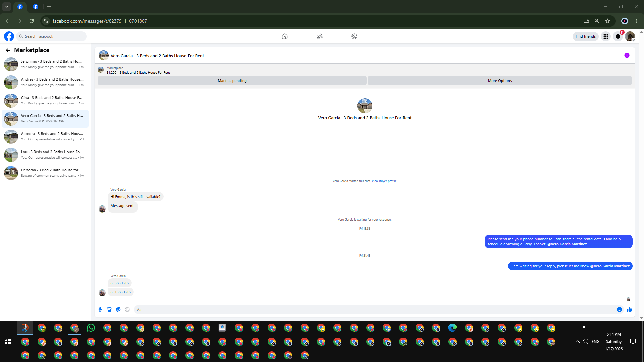
Task: Click the Aa message input field
Action: pyautogui.click(x=372, y=310)
